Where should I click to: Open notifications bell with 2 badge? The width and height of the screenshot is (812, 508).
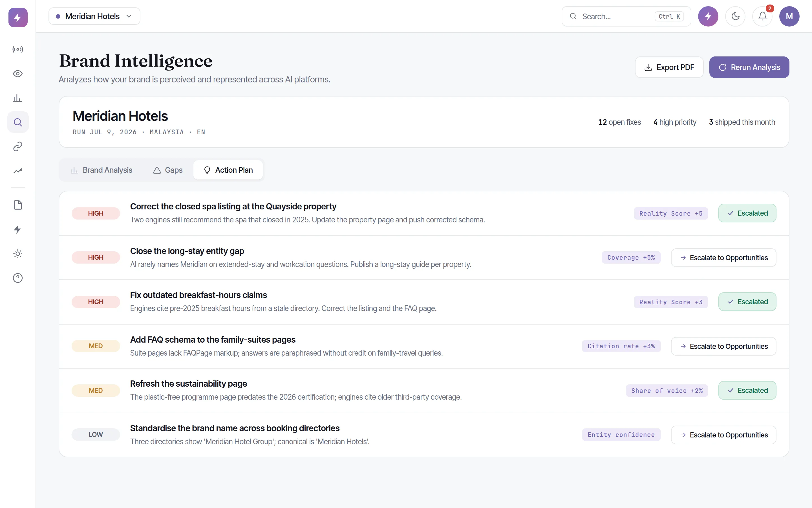(762, 16)
